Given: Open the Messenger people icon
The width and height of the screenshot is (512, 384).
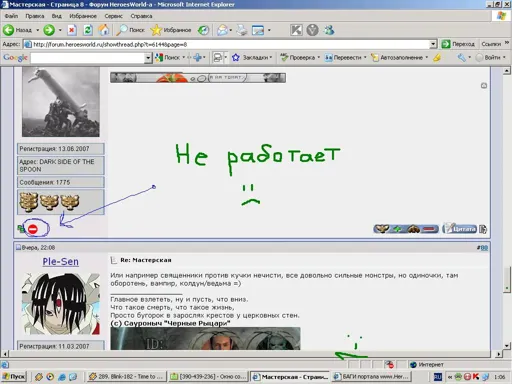Looking at the screenshot, I should 329,30.
